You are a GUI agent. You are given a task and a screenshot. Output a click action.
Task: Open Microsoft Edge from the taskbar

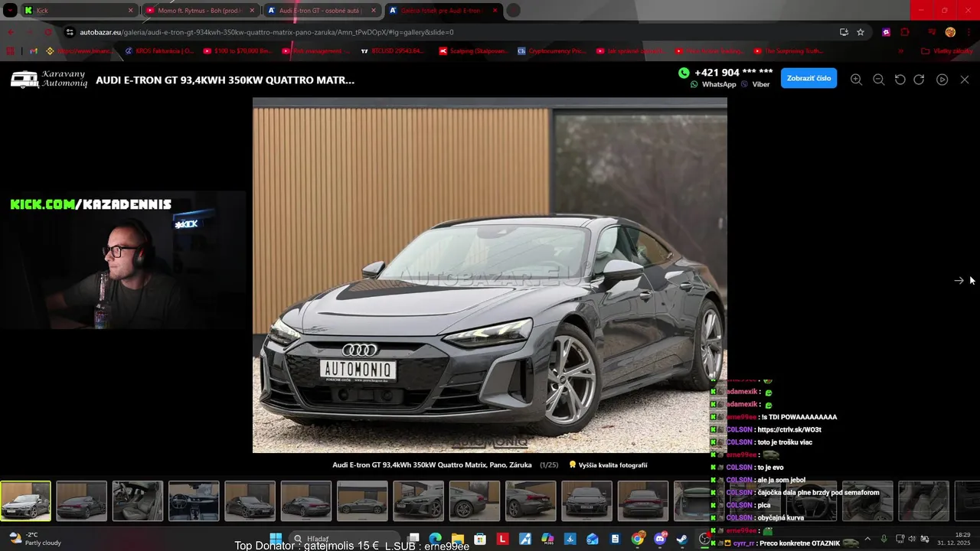tap(436, 539)
